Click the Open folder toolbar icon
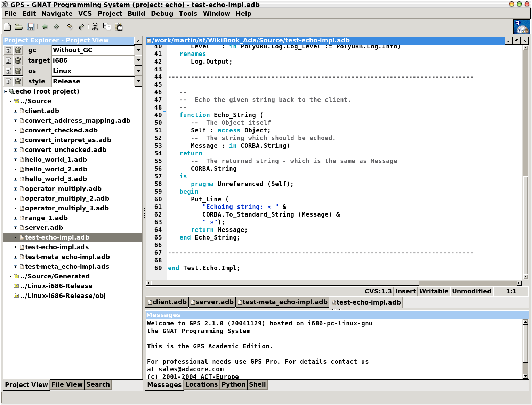 point(19,27)
